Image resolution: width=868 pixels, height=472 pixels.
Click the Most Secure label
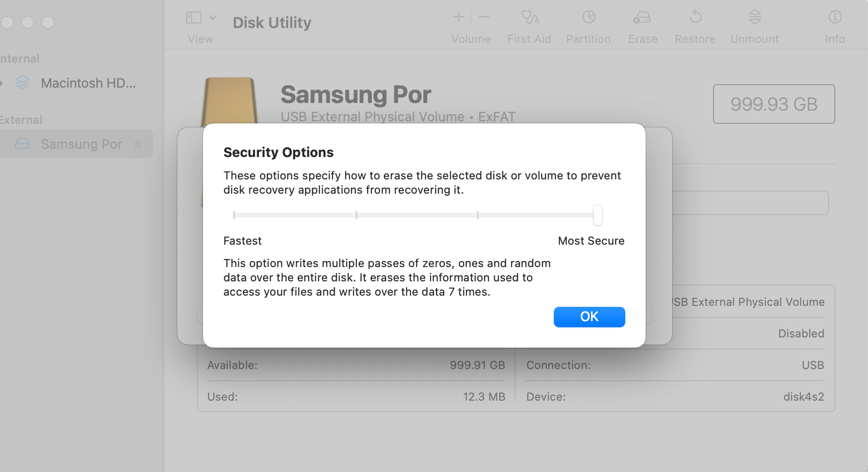point(591,241)
